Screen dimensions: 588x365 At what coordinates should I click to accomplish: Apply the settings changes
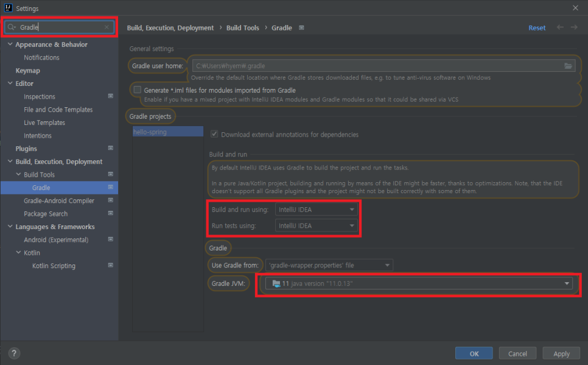tap(561, 353)
